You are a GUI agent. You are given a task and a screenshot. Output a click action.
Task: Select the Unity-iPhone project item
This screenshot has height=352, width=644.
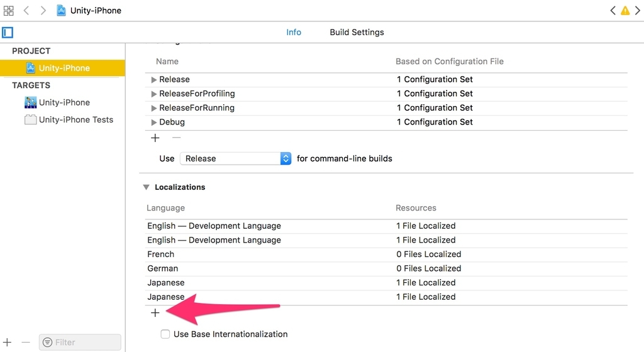pyautogui.click(x=64, y=68)
